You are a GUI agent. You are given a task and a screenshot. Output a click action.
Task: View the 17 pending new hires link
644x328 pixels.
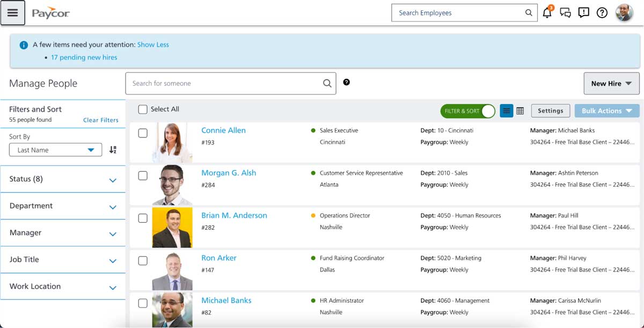84,57
